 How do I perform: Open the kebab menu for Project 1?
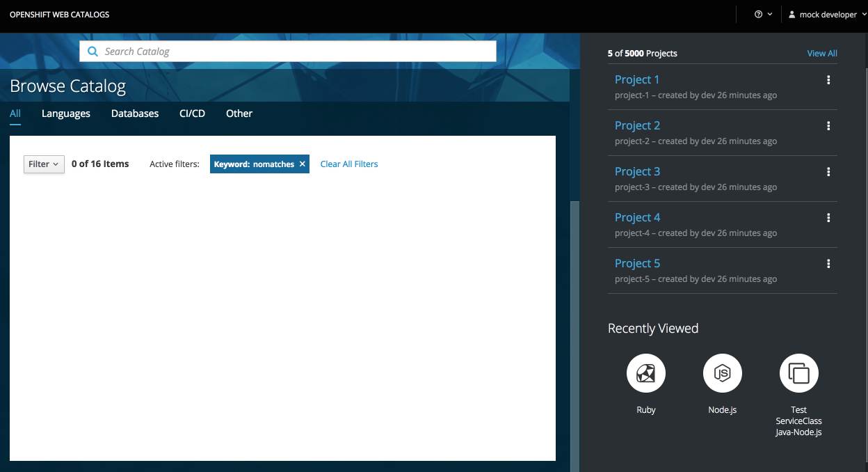pos(828,79)
